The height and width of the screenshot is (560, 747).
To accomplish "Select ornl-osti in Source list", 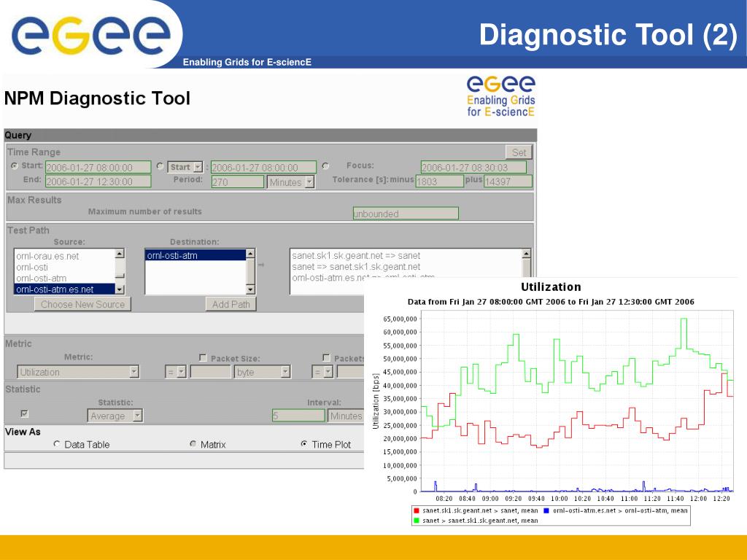I will click(65, 267).
